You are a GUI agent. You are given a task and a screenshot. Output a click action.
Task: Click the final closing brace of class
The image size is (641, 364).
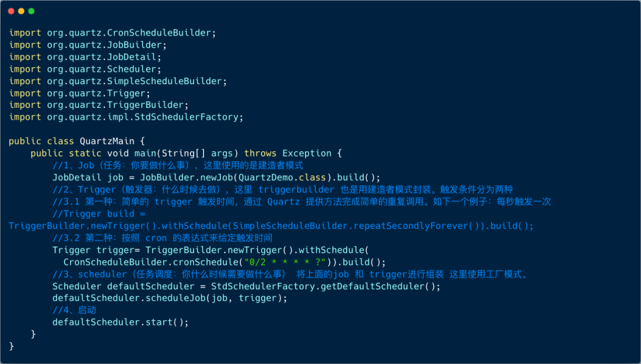click(x=11, y=346)
